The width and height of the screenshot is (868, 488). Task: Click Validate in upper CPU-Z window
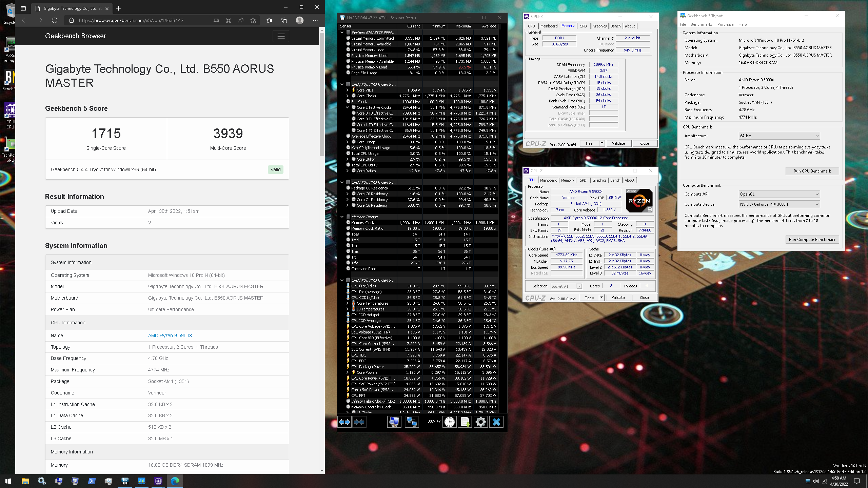[x=618, y=143]
